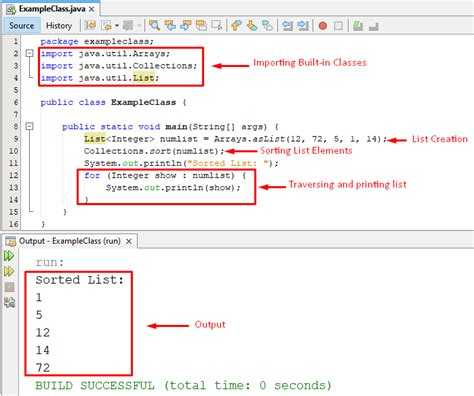The width and height of the screenshot is (474, 396).
Task: Click 'run:' text in Output
Action: (50, 262)
